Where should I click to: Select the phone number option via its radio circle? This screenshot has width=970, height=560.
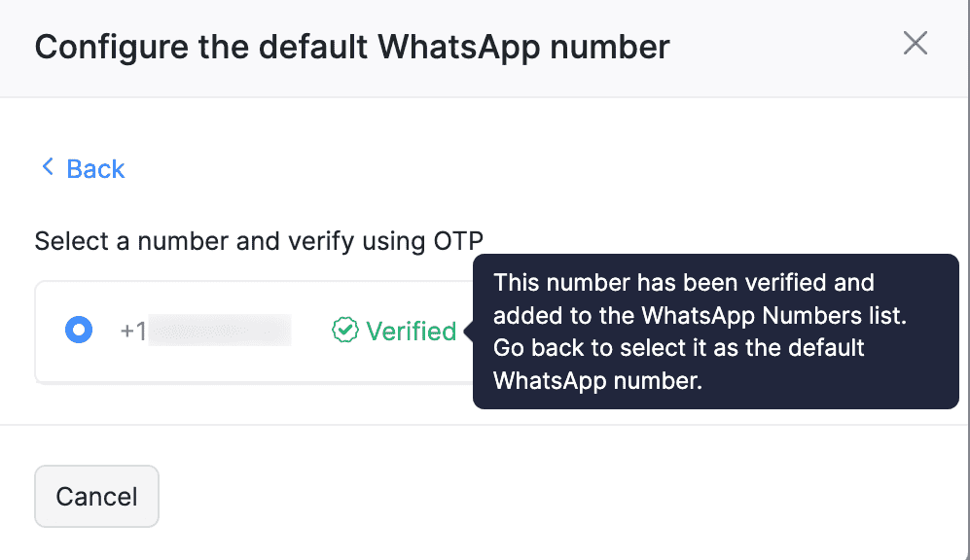[x=78, y=331]
